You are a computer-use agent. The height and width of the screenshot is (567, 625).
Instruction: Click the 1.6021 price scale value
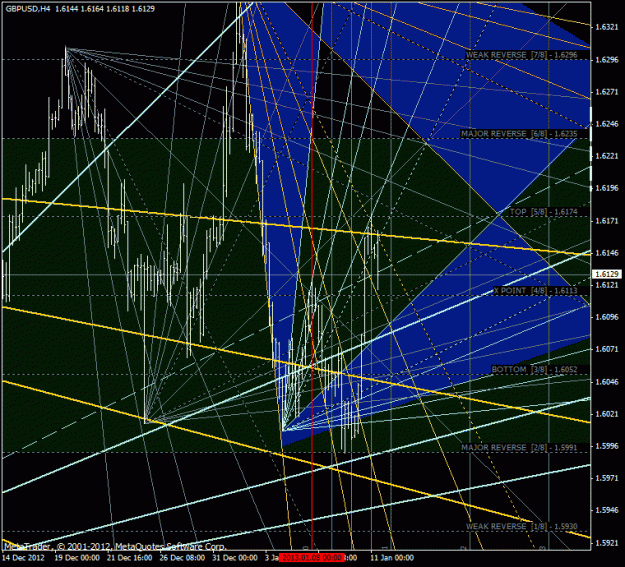(x=606, y=414)
